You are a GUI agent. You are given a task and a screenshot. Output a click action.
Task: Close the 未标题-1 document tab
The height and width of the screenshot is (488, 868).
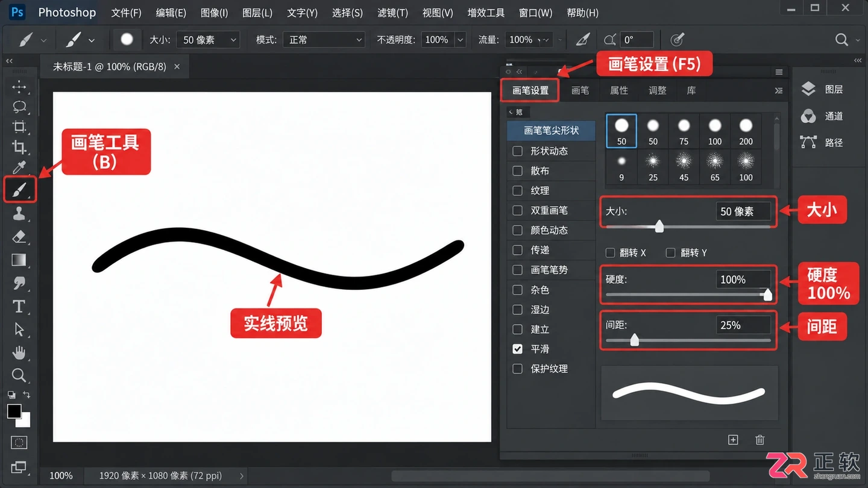(177, 67)
